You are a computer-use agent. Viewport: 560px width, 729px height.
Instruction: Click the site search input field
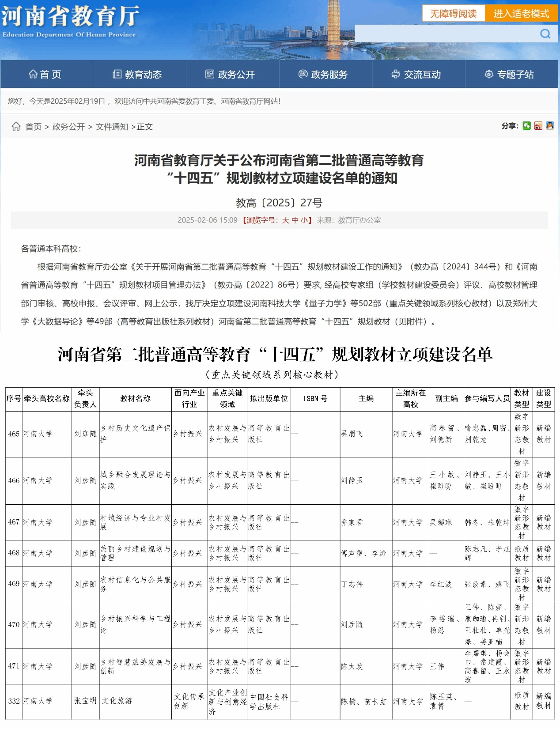tap(446, 34)
